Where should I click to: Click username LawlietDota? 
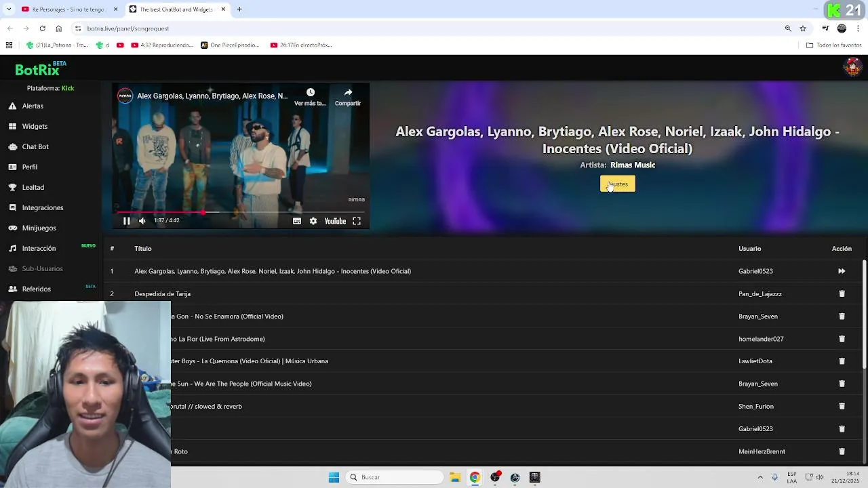click(x=755, y=361)
